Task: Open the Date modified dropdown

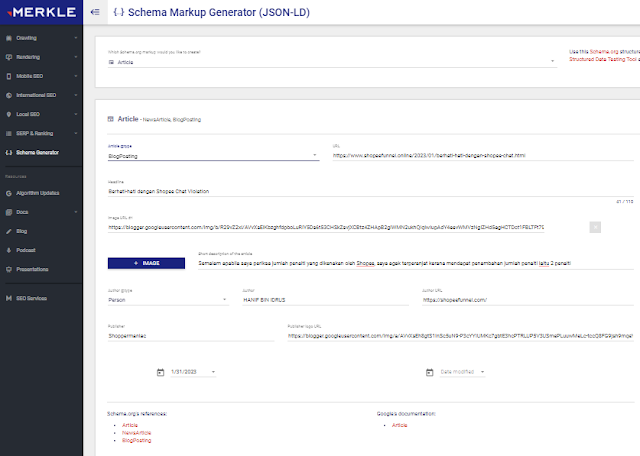Action: click(x=462, y=372)
